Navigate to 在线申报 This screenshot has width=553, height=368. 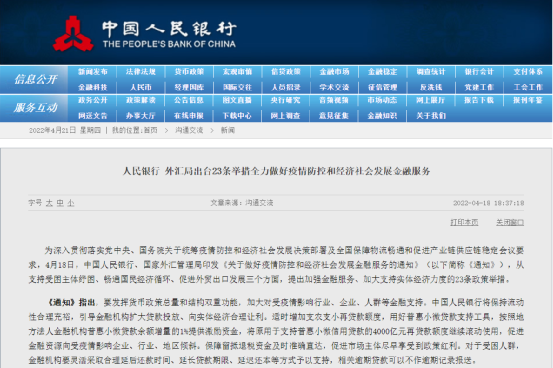pos(189,116)
